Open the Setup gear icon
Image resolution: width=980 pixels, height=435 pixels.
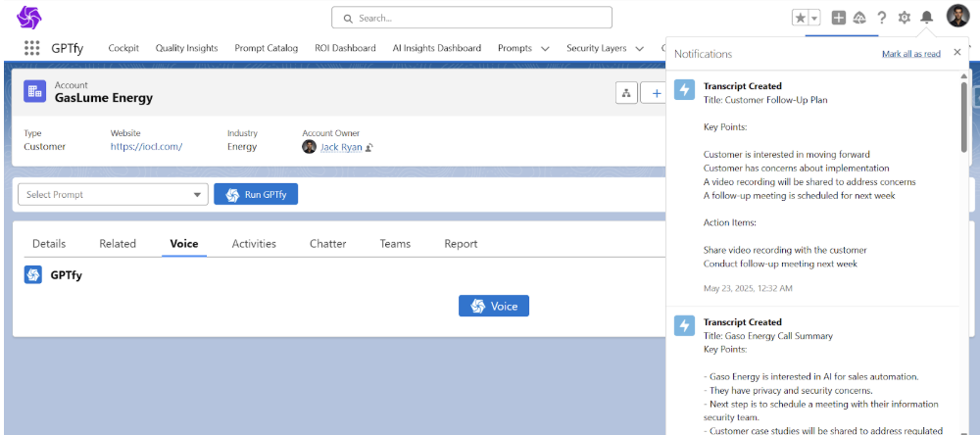point(904,18)
